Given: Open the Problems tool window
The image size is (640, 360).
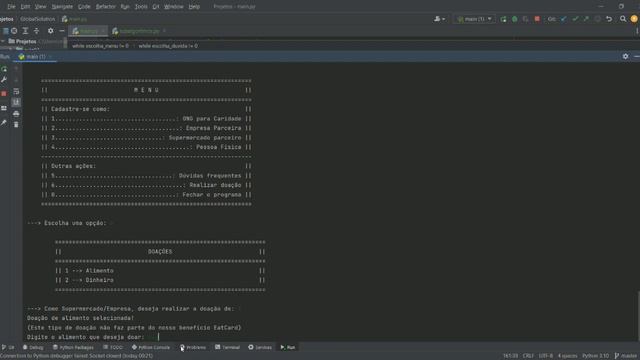Looking at the screenshot, I should click(193, 347).
